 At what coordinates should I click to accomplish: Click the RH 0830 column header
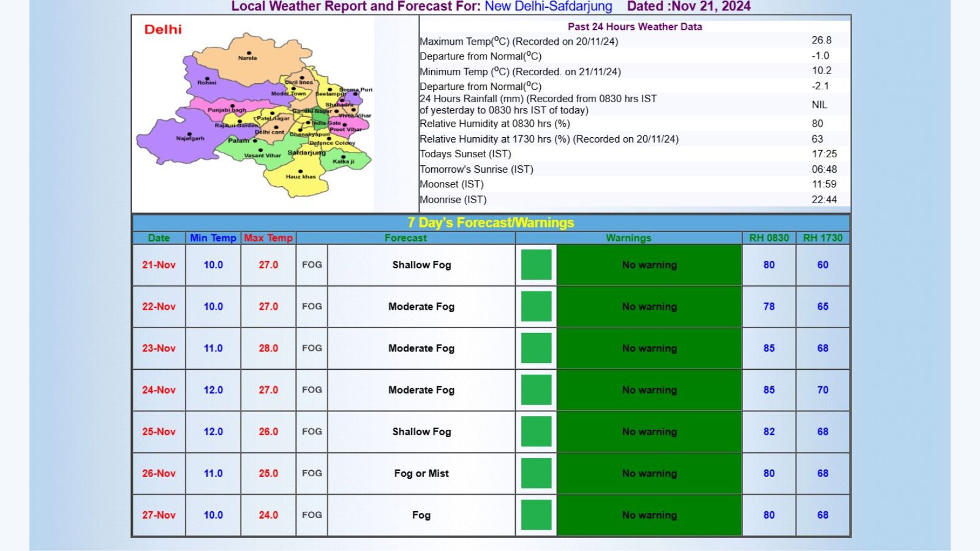(x=769, y=238)
